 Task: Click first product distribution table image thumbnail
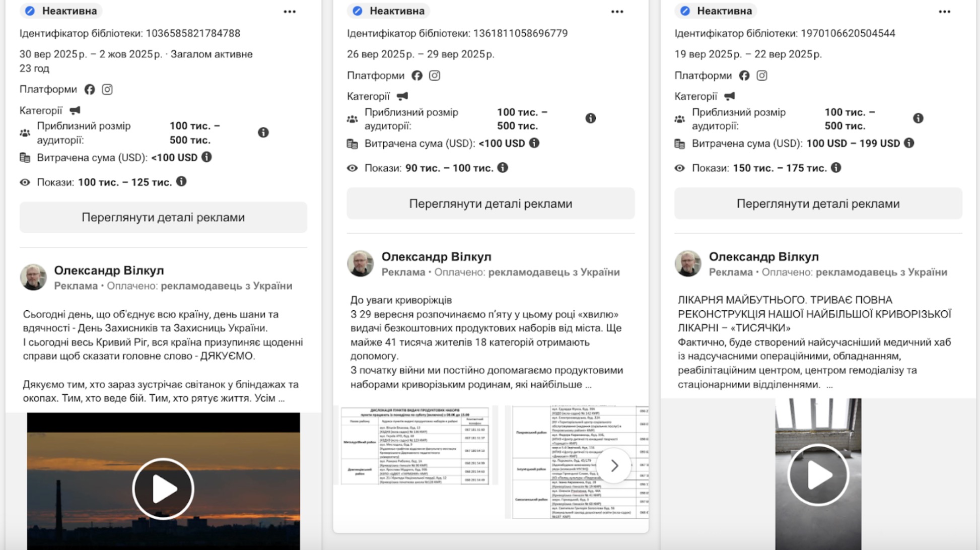point(415,446)
